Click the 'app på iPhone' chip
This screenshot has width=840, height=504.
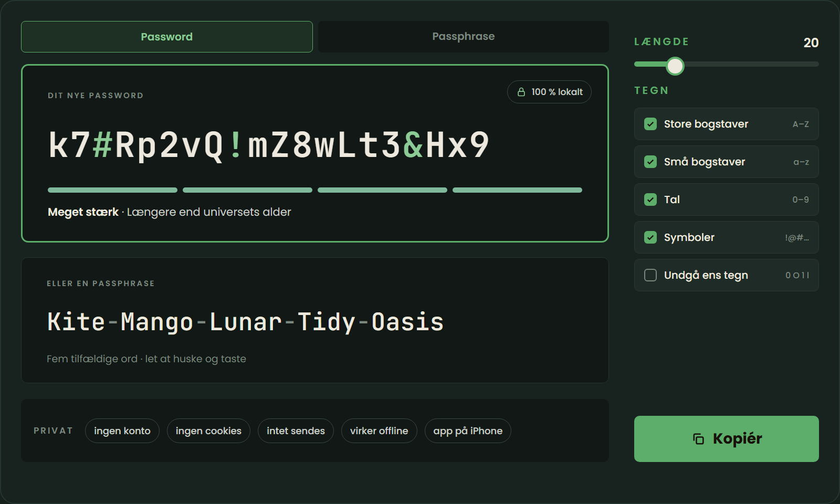(x=468, y=430)
